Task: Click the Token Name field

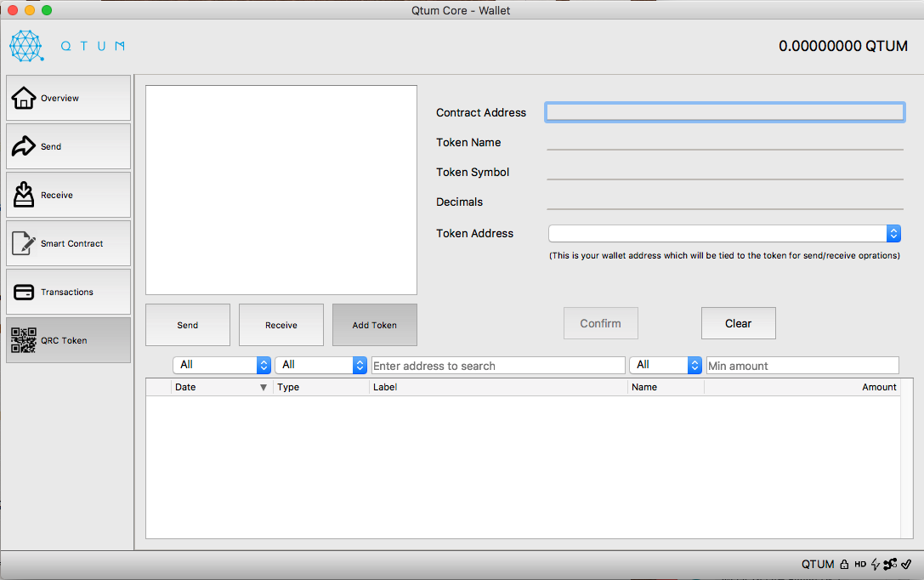Action: [x=725, y=142]
